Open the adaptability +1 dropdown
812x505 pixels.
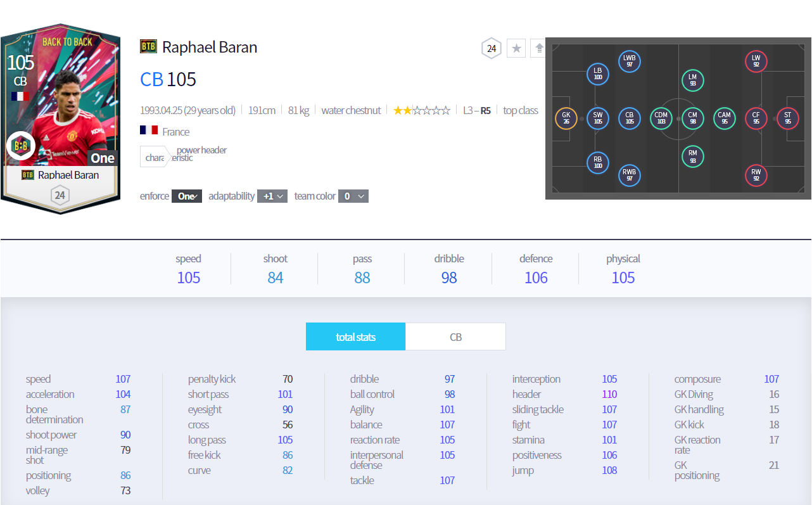pos(272,196)
